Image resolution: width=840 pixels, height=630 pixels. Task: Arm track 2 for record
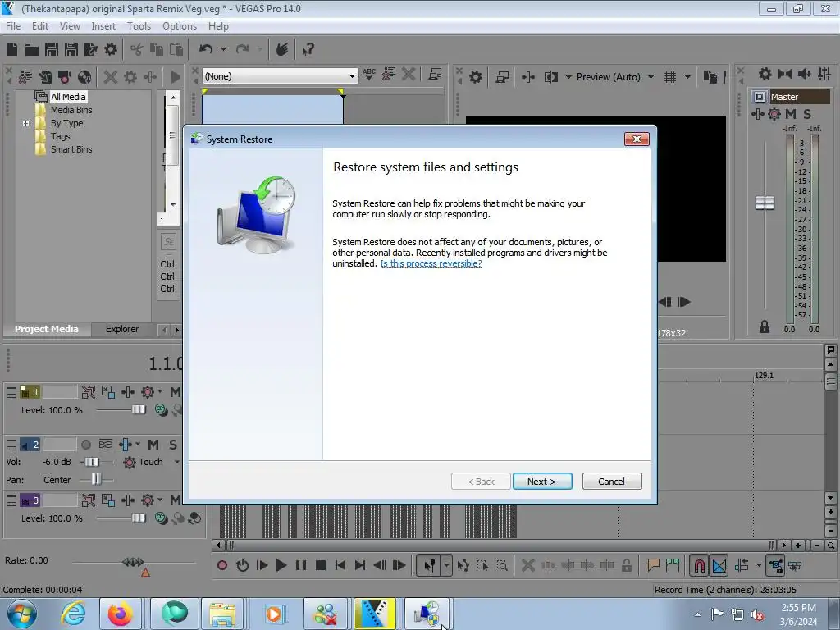(85, 445)
